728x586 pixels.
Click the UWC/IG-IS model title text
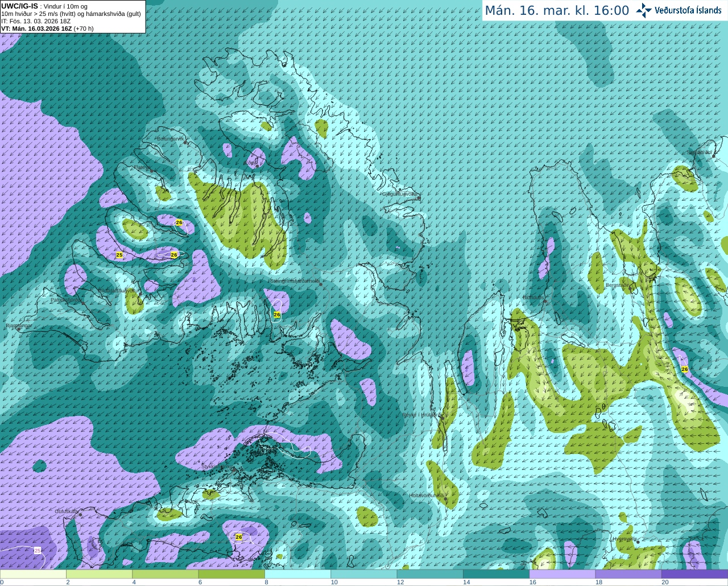pos(19,6)
